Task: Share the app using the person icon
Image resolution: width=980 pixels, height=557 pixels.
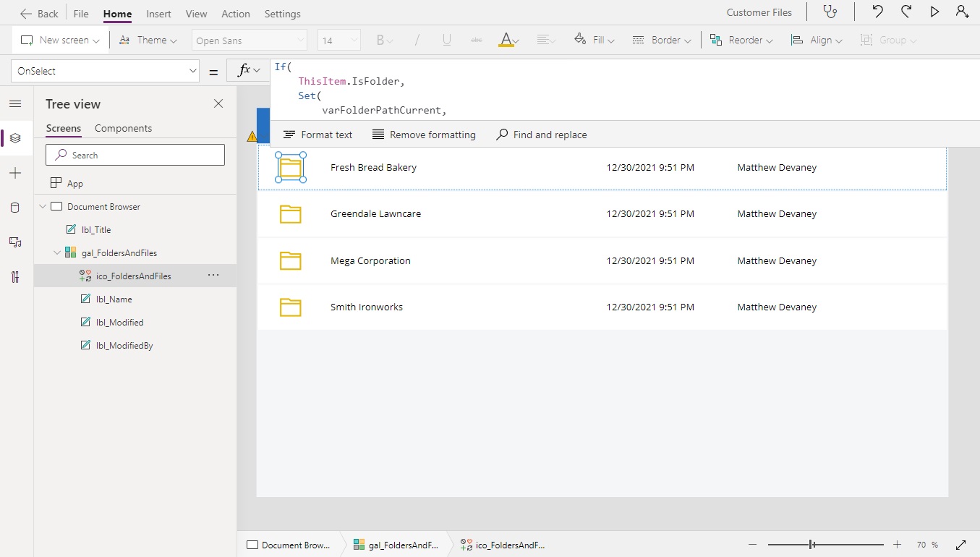Action: [x=962, y=12]
